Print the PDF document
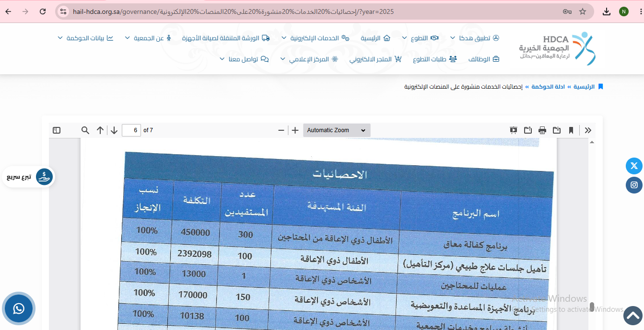Screen dimensions: 644x330 click(542, 130)
